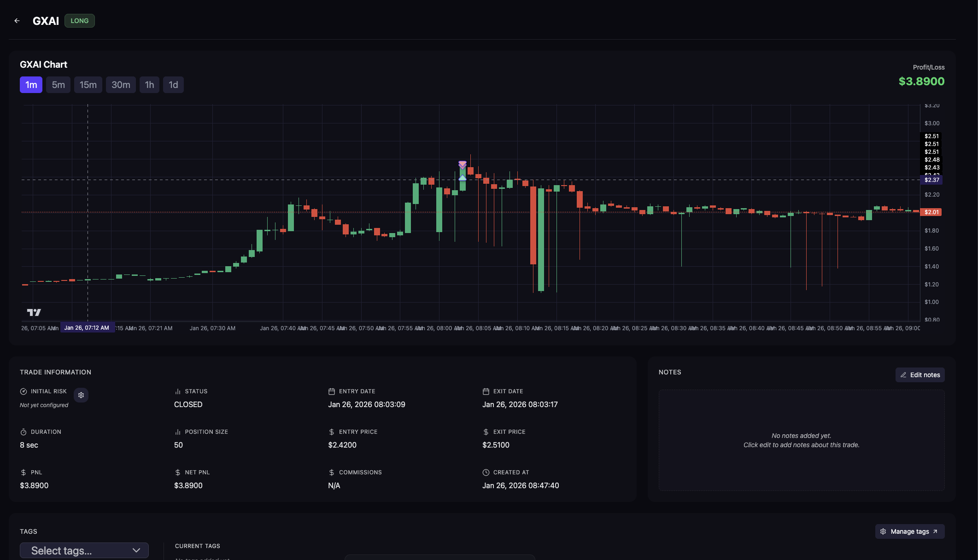Click the Select tags chevron arrow
Image resolution: width=978 pixels, height=560 pixels.
[136, 550]
